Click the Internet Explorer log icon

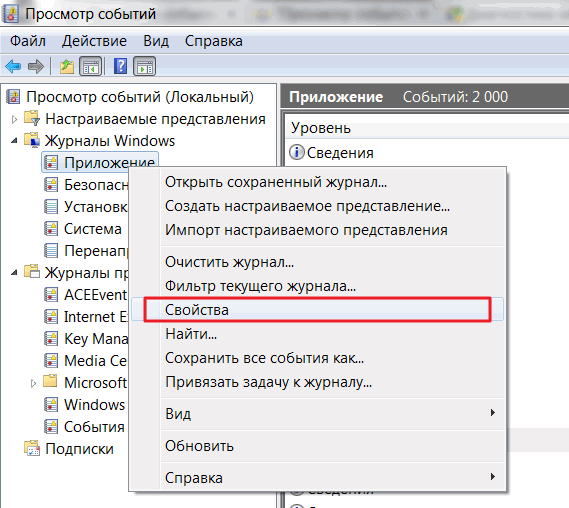click(51, 317)
